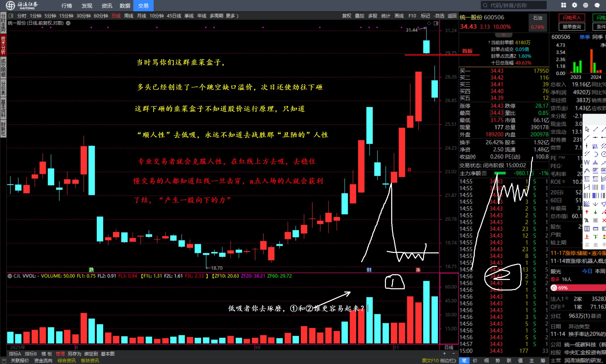Select the W wave pattern drawing tool
This screenshot has width=606, height=364.
tap(587, 163)
